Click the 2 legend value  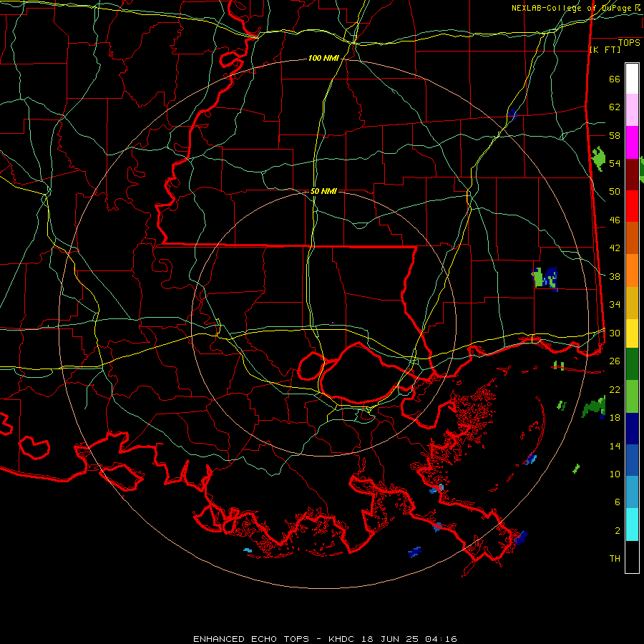coord(618,530)
